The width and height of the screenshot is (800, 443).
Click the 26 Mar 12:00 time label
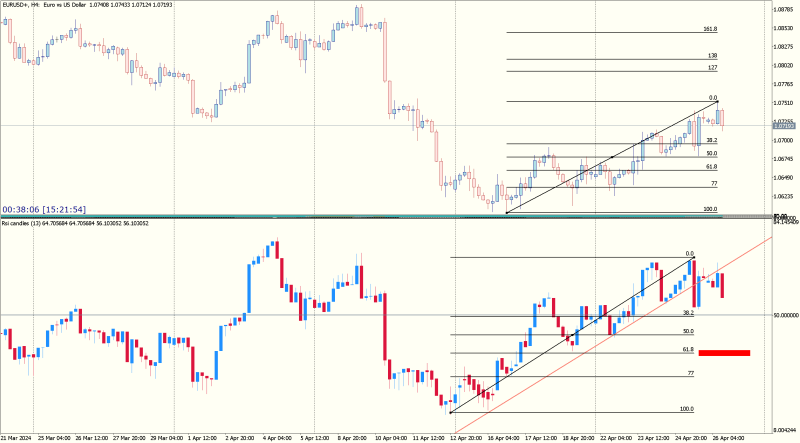91,438
